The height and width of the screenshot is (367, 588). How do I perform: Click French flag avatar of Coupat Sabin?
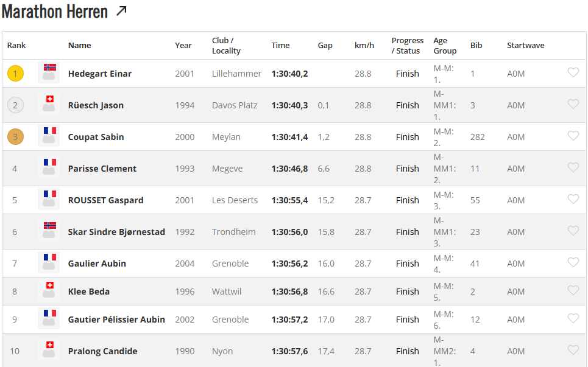49,136
